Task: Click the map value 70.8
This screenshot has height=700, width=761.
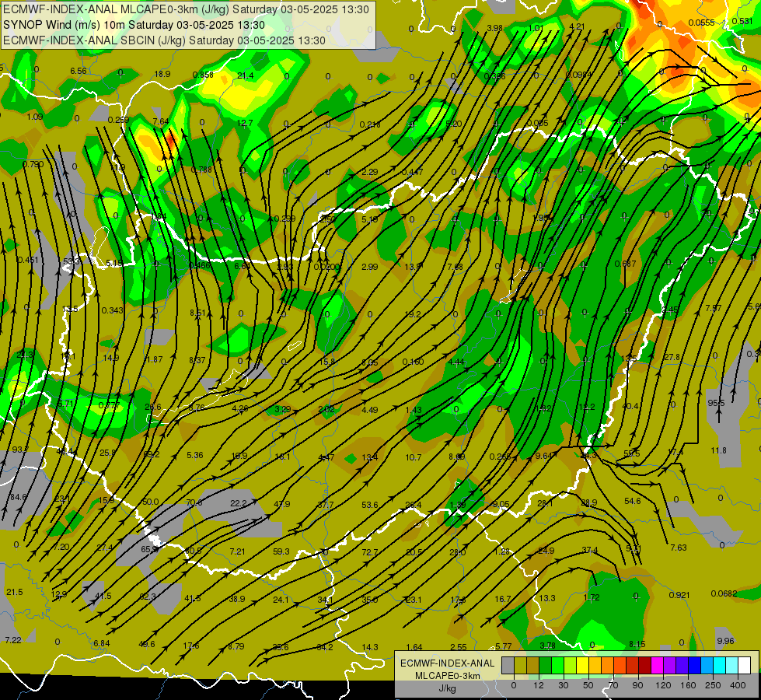Action: coord(194,502)
